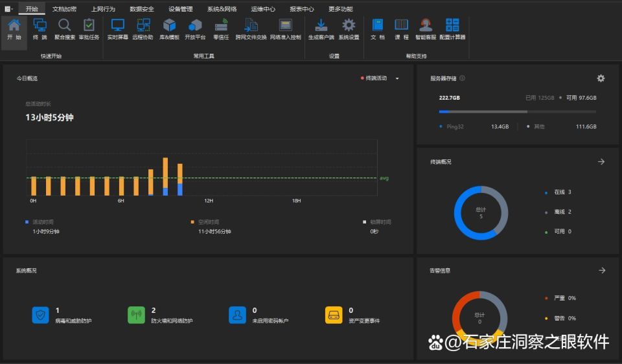Switch to the 数据安全 tab
Viewport: 622px width, 364px height.
coord(142,8)
